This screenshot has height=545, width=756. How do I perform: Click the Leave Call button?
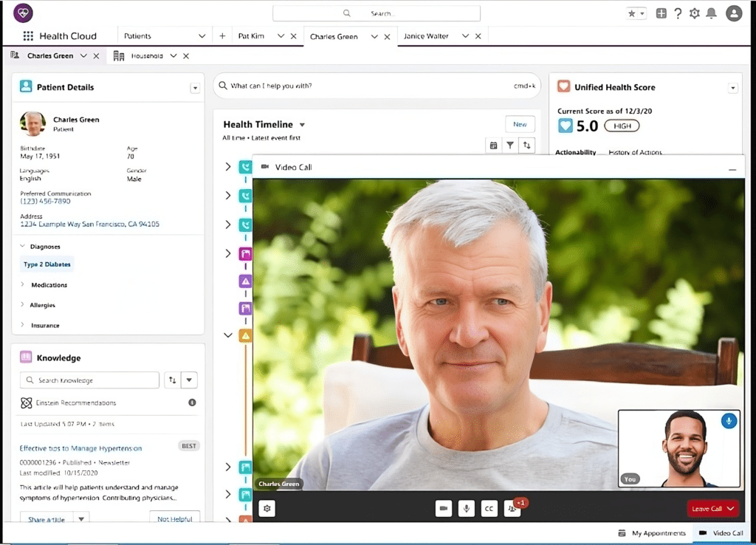tap(712, 508)
